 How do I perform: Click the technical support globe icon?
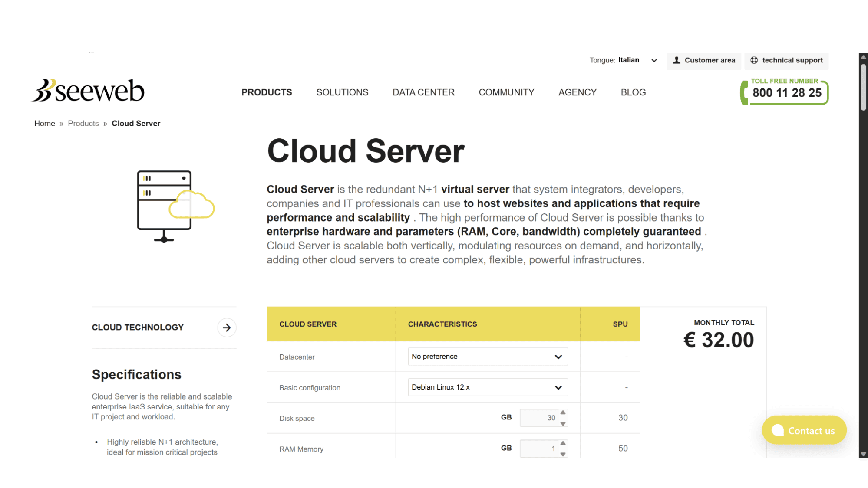tap(754, 60)
